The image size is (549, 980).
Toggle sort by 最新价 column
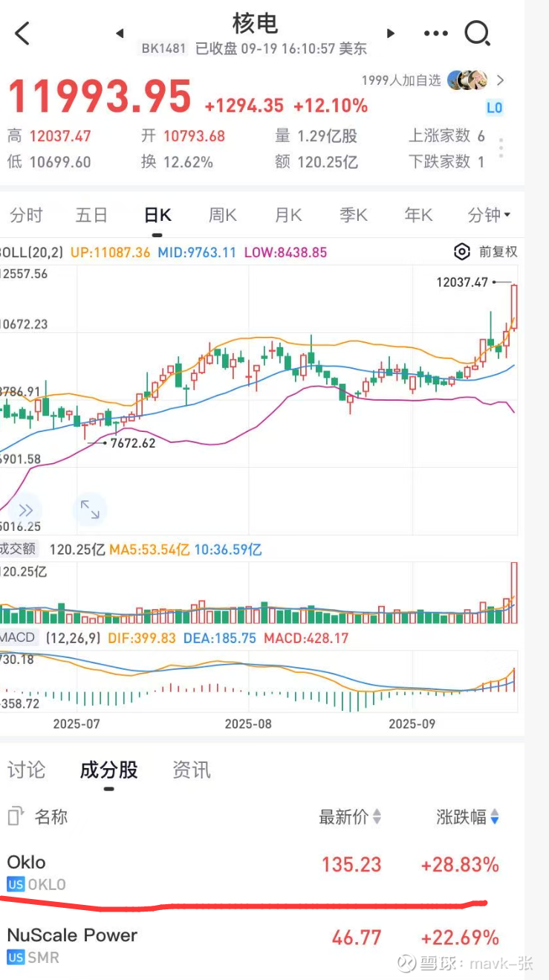pyautogui.click(x=350, y=817)
